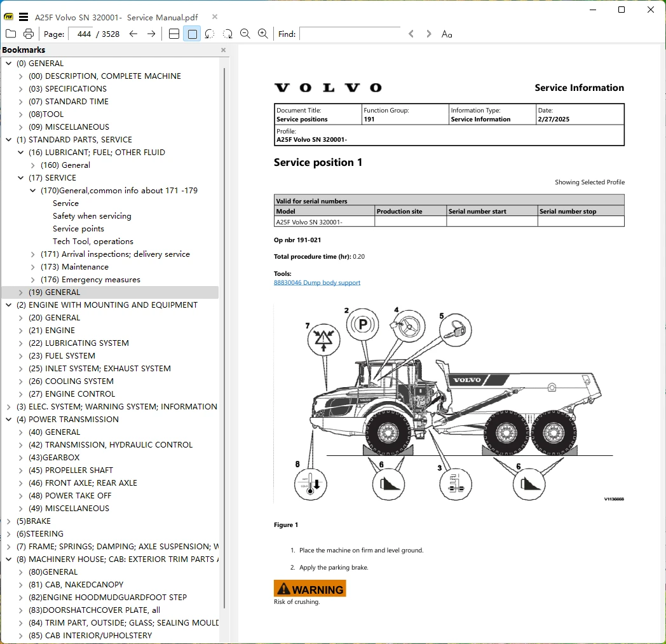
Task: Click the truck service position figure
Action: click(449, 404)
